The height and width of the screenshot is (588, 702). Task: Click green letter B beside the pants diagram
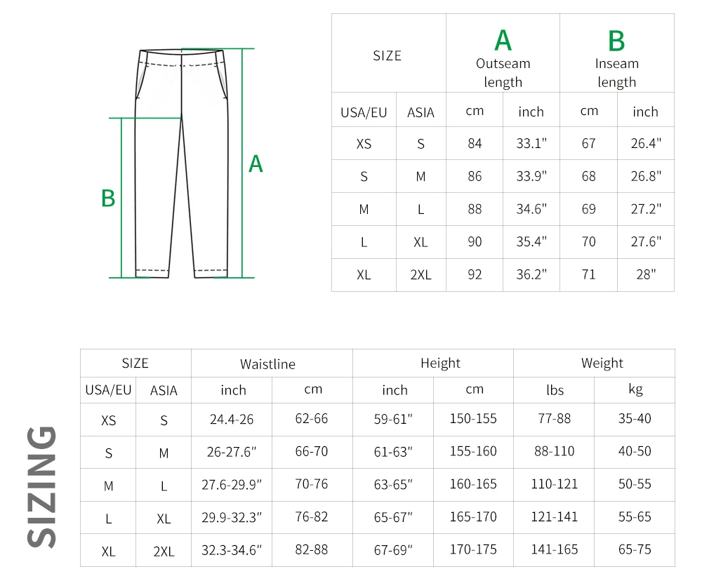click(x=108, y=199)
